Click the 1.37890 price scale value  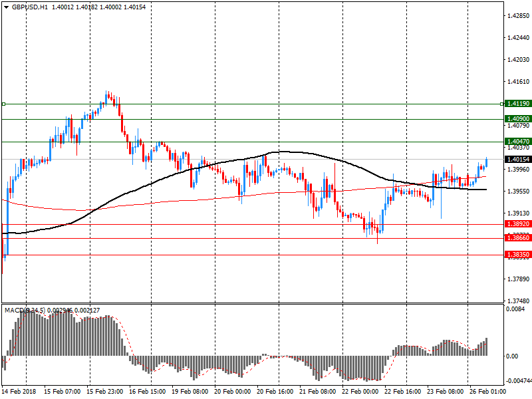tap(518, 279)
